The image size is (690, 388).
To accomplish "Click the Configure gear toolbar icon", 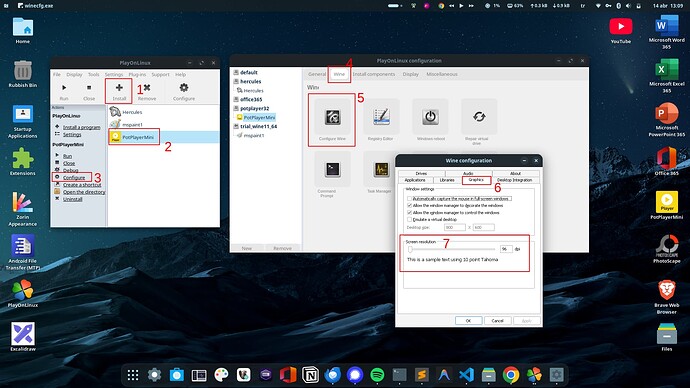I will coord(184,88).
